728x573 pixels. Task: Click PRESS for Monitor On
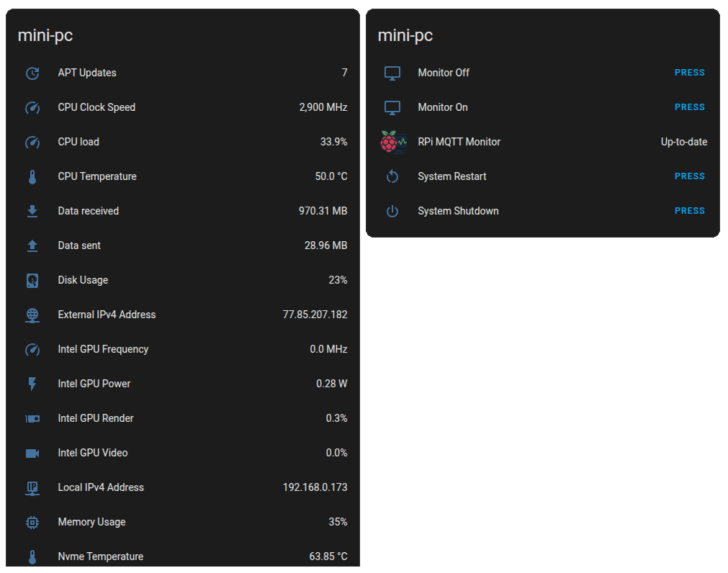[x=689, y=107]
